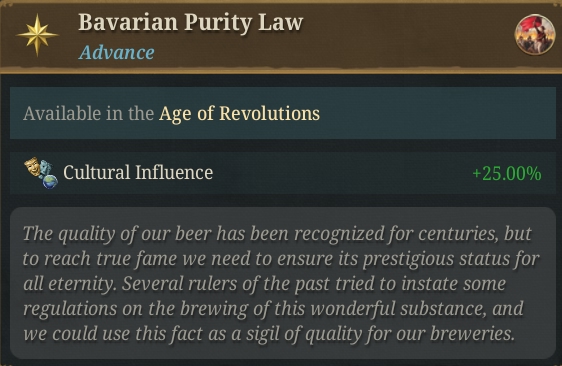Viewport: 562px width, 366px height.
Task: Click the 'Available in the' text
Action: click(89, 114)
